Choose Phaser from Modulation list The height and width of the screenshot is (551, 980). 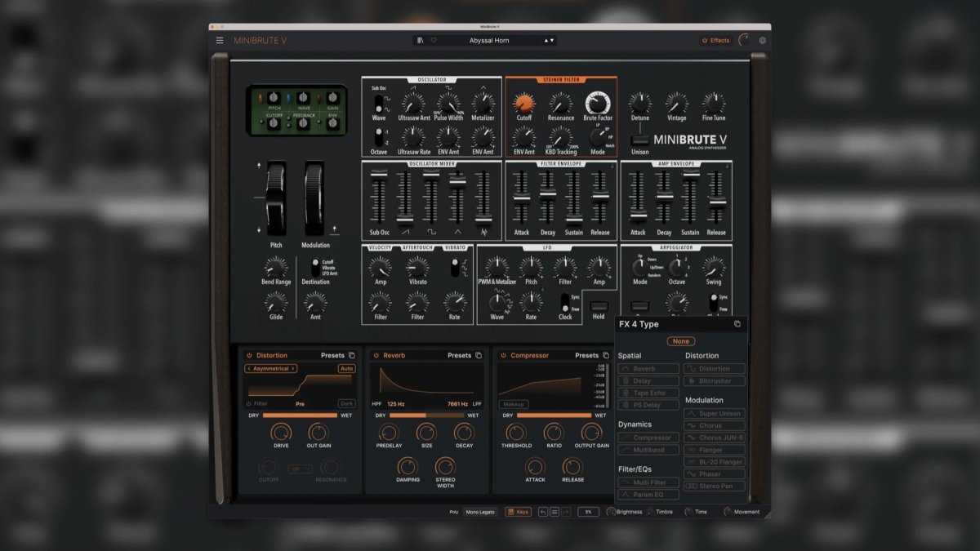[x=715, y=473]
